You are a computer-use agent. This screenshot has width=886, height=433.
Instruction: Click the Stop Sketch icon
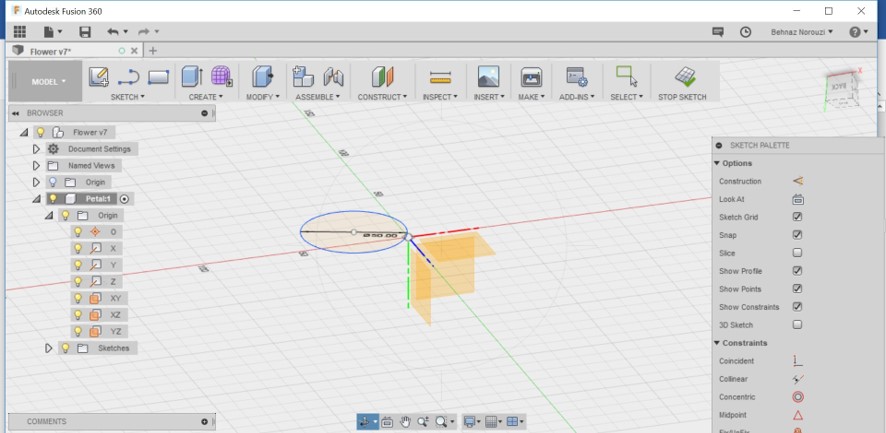click(x=684, y=76)
